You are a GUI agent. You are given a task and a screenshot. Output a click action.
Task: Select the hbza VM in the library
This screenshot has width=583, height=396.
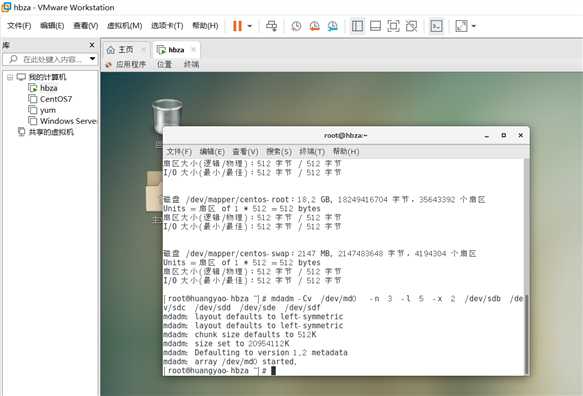48,88
